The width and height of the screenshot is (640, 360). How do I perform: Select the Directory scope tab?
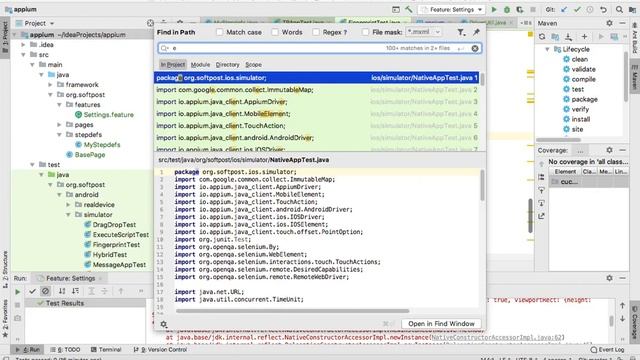pos(227,64)
